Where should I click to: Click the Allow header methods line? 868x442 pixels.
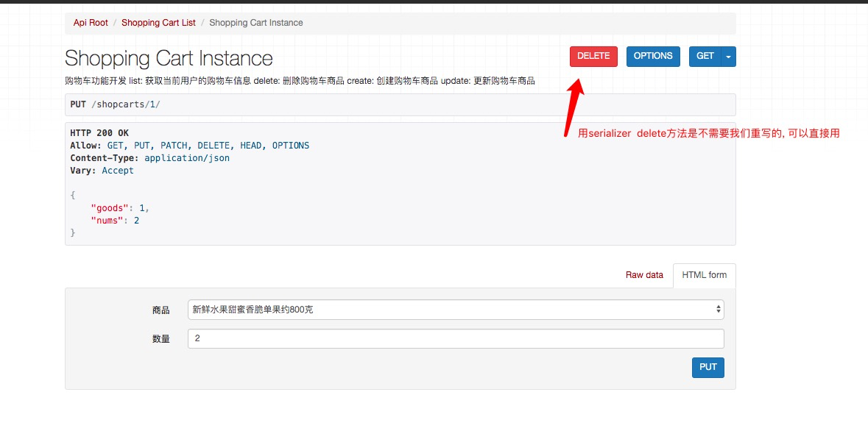190,146
